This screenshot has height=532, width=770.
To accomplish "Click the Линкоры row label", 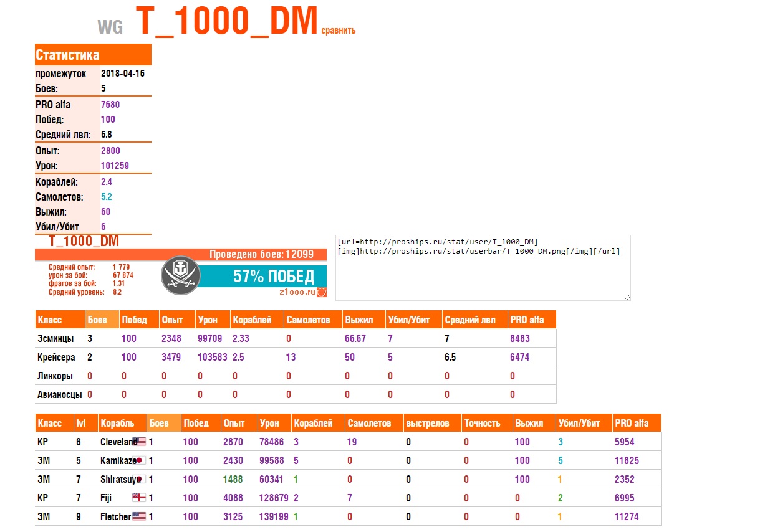I will 55,376.
